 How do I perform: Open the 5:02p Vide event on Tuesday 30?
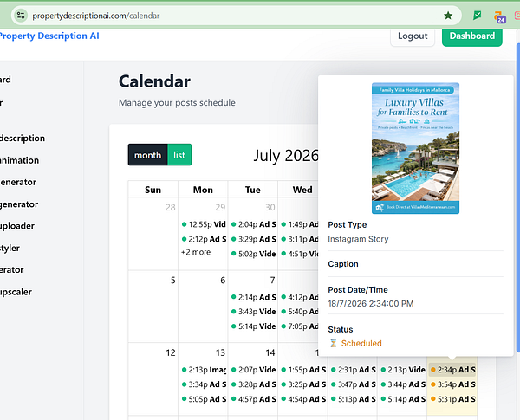253,254
